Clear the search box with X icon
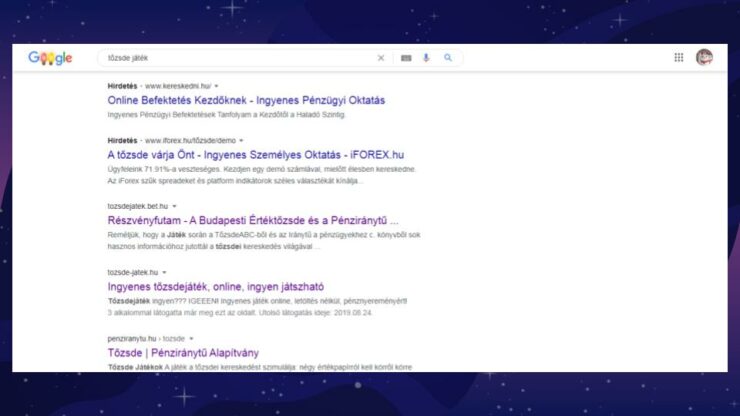This screenshot has height=416, width=740. 381,58
